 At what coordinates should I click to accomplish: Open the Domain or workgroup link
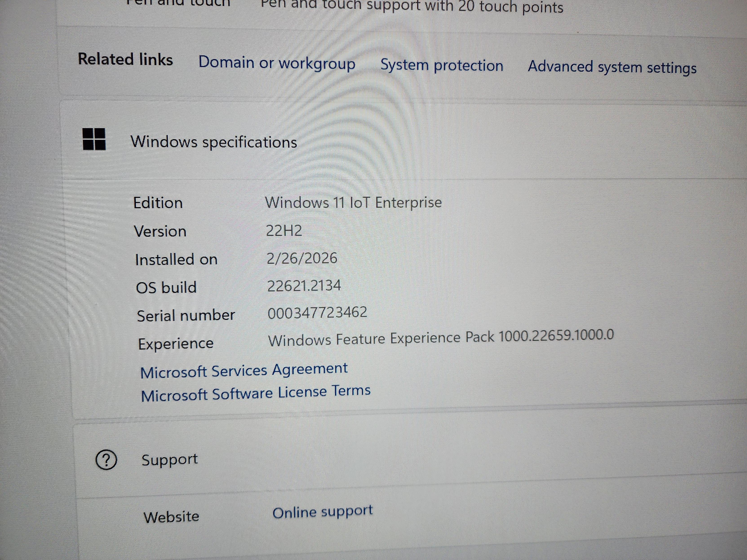pyautogui.click(x=277, y=63)
